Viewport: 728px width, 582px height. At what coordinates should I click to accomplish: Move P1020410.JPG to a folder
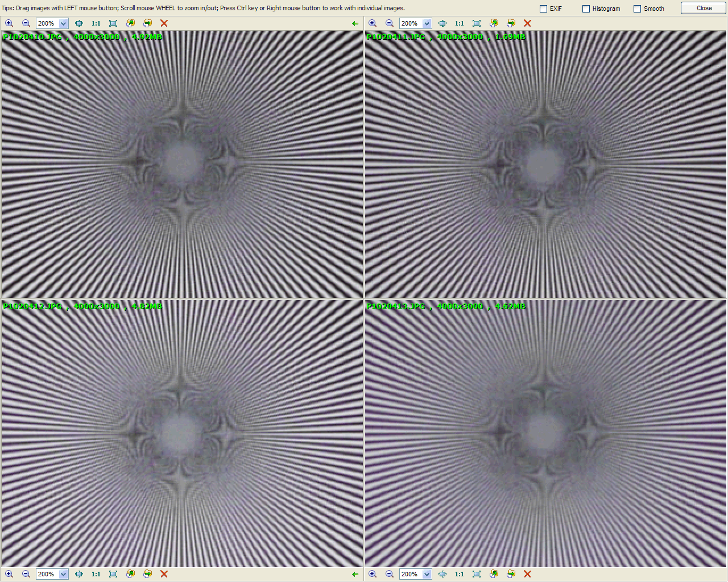click(x=147, y=23)
